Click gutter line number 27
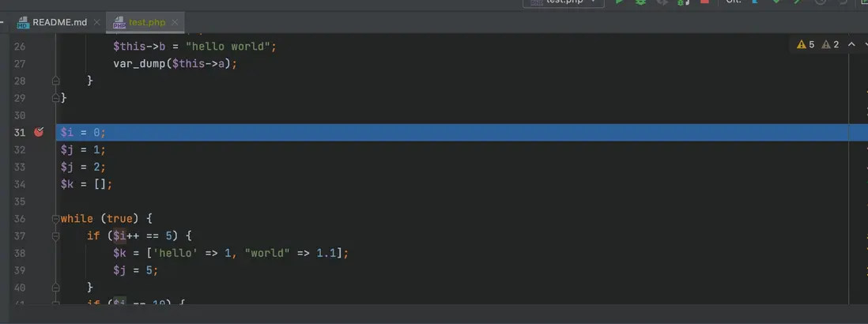Image resolution: width=868 pixels, height=324 pixels. pyautogui.click(x=20, y=63)
